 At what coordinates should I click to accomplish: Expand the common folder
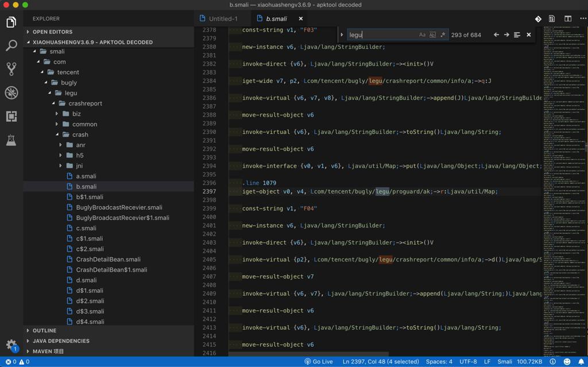[x=109, y=124]
